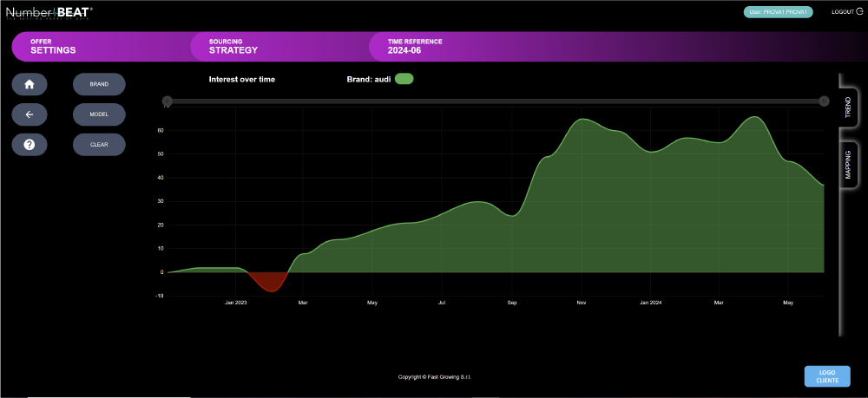Viewport: 868px width, 398px height.
Task: Click the User: PROVA1 PROVA1 badge
Action: click(778, 11)
